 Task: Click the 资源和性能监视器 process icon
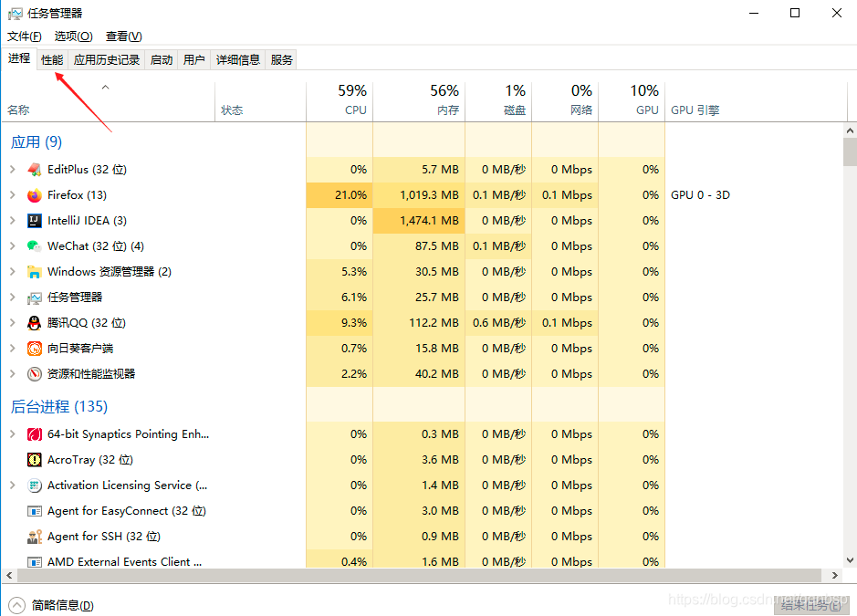pyautogui.click(x=35, y=373)
